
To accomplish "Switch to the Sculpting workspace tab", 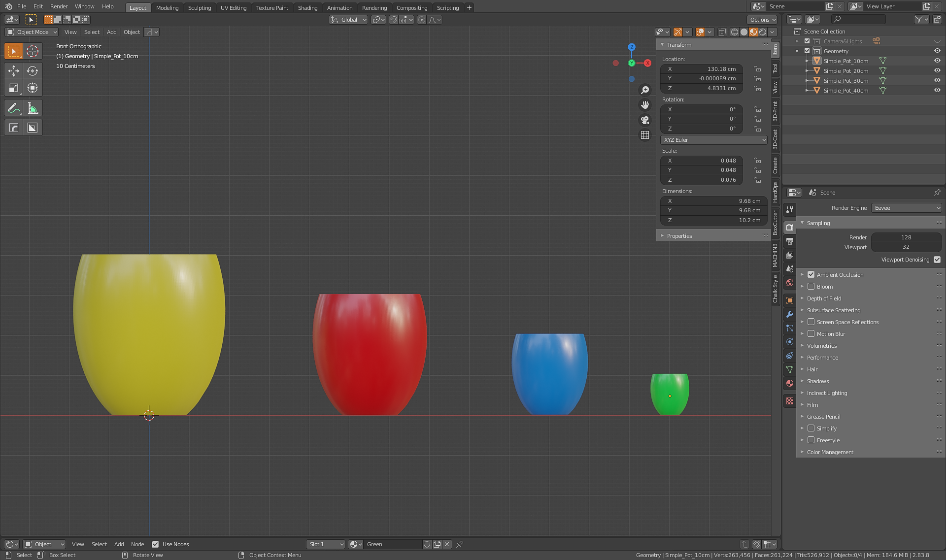I will [199, 7].
